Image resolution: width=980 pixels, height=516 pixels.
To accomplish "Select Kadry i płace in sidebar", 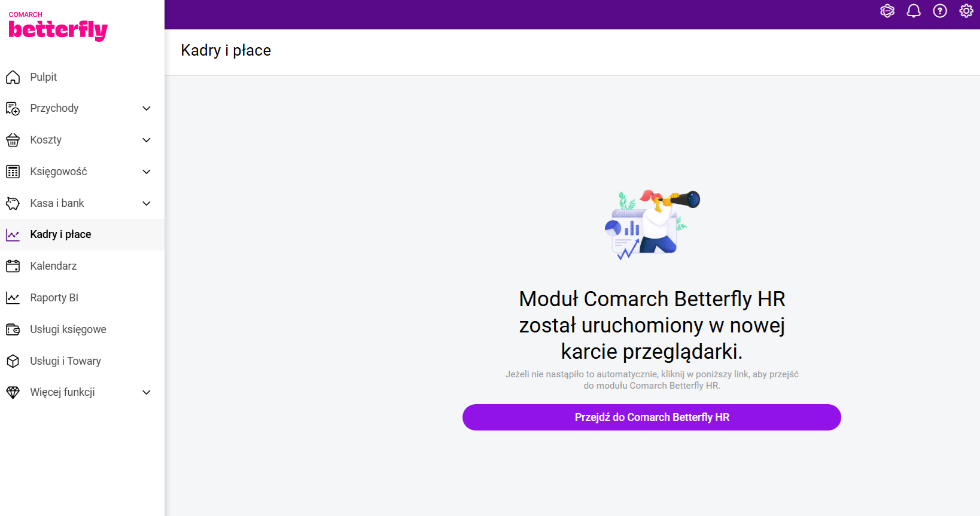I will (x=60, y=234).
